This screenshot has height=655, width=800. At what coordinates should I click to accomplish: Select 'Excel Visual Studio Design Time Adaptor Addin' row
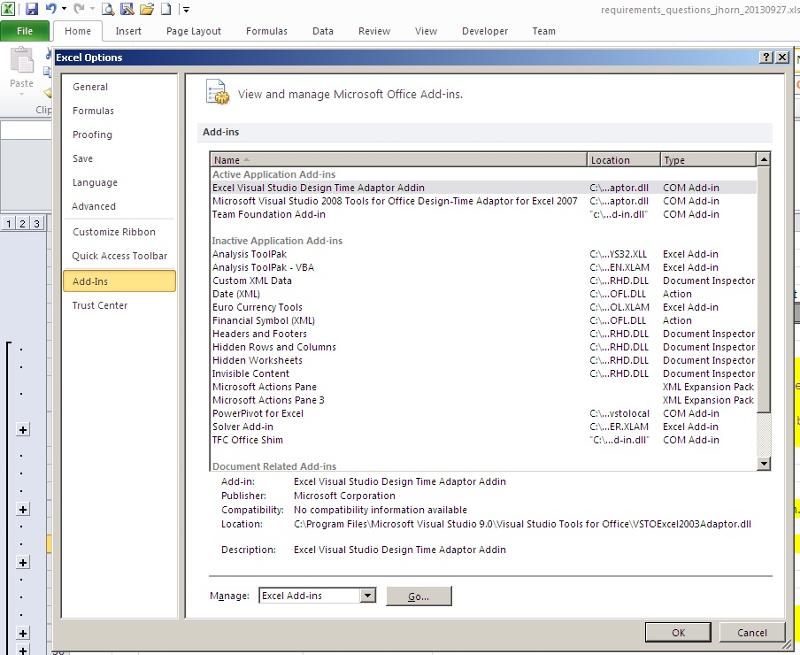pyautogui.click(x=483, y=188)
